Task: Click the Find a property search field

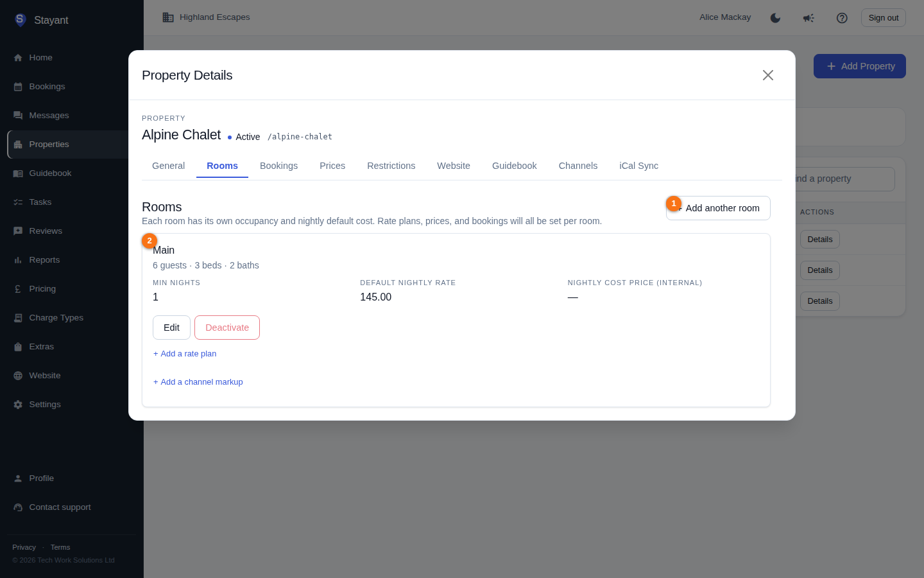Action: click(844, 179)
